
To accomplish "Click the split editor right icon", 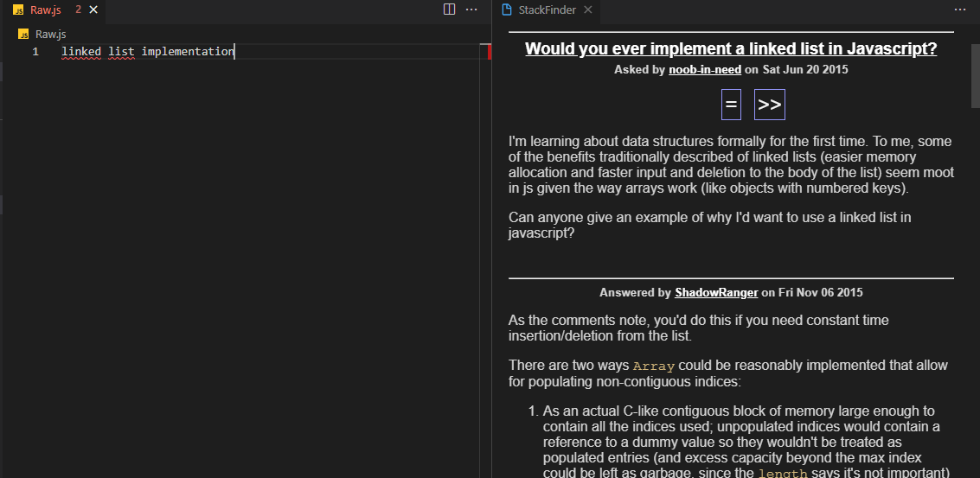I will 449,10.
